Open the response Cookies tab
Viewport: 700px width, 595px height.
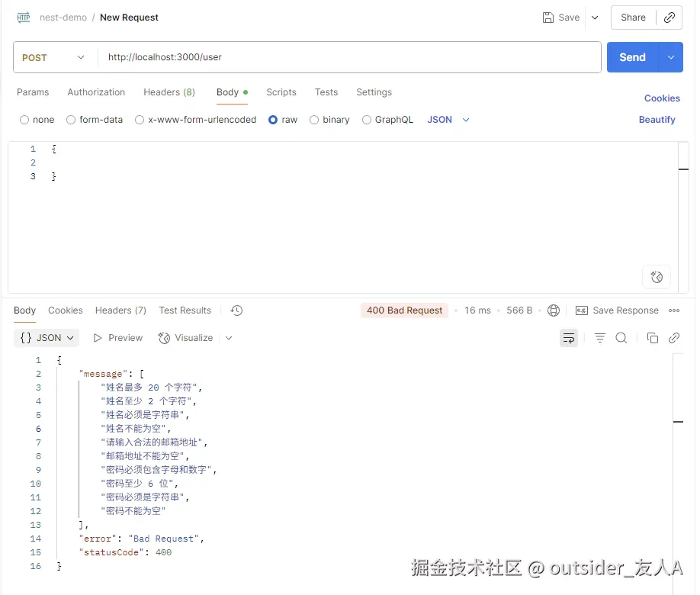click(x=65, y=310)
